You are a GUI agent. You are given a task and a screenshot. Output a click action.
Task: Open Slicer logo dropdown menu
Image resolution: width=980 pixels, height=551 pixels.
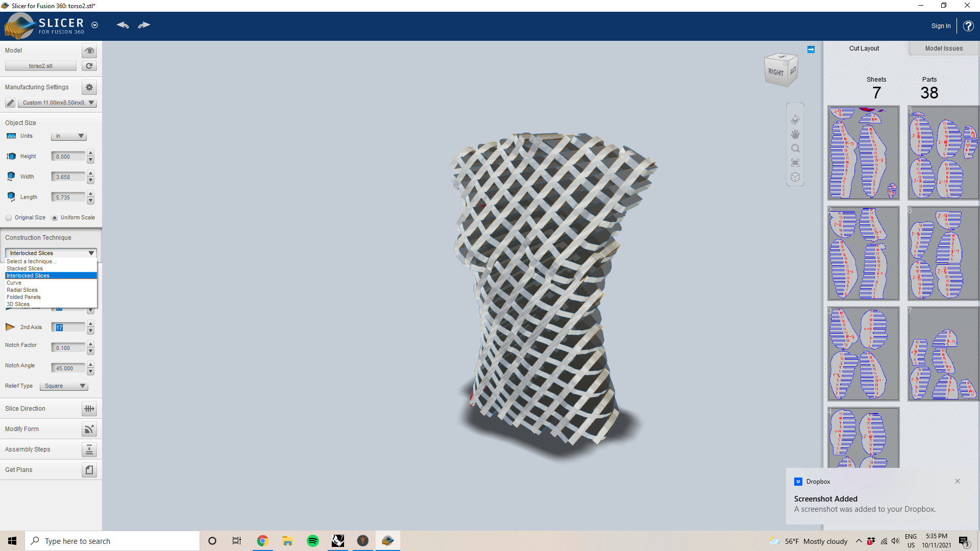94,25
